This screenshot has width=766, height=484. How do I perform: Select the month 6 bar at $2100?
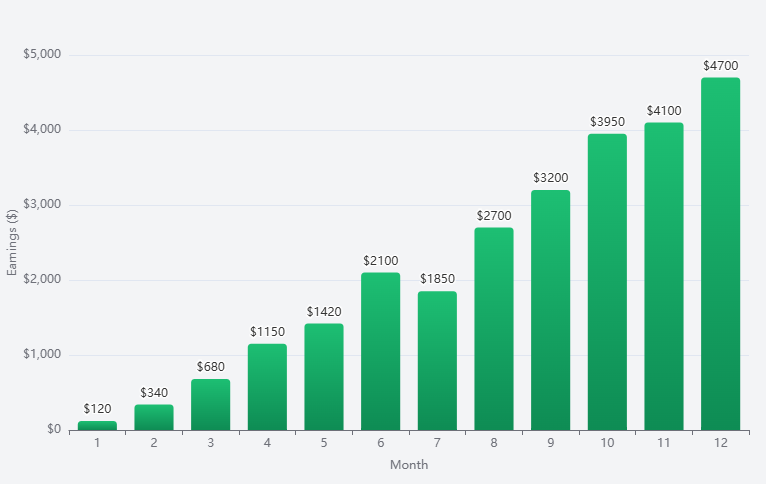point(381,351)
